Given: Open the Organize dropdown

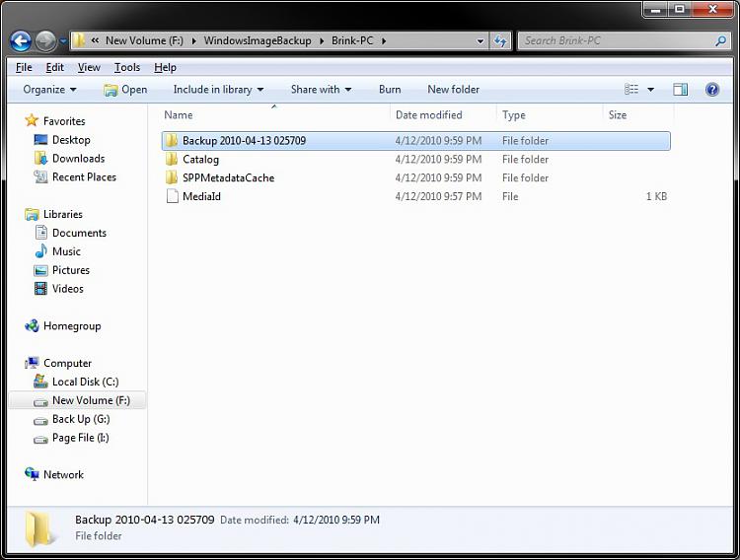Looking at the screenshot, I should 49,89.
